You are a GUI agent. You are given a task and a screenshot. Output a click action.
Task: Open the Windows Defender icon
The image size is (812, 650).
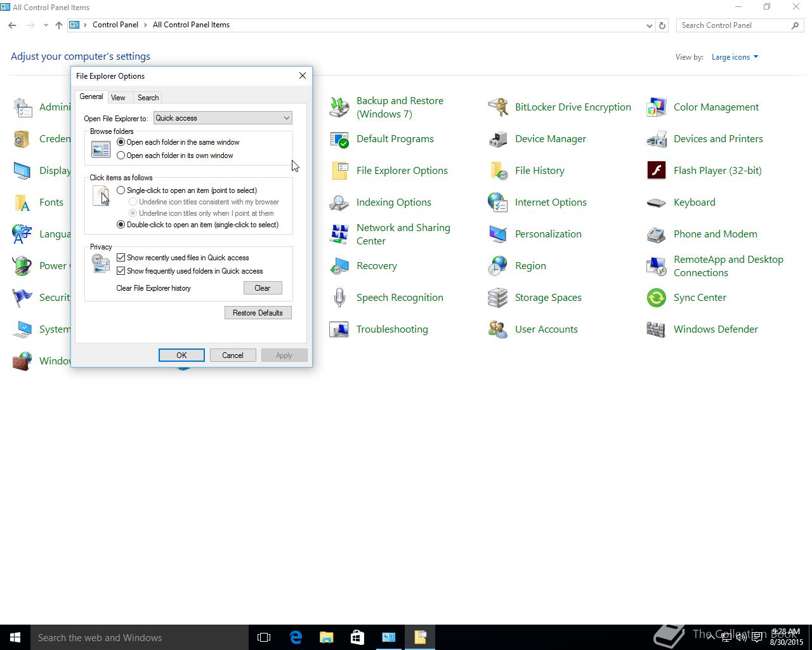[657, 329]
